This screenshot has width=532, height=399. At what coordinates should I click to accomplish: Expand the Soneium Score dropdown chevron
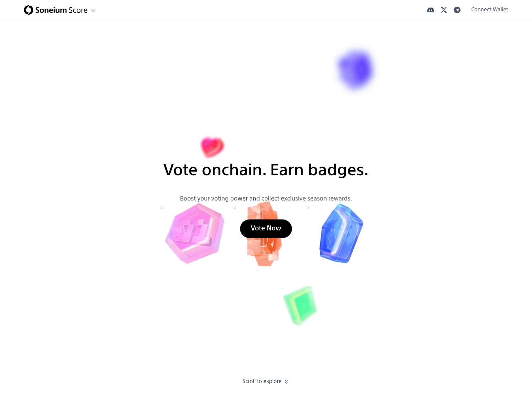pyautogui.click(x=93, y=11)
